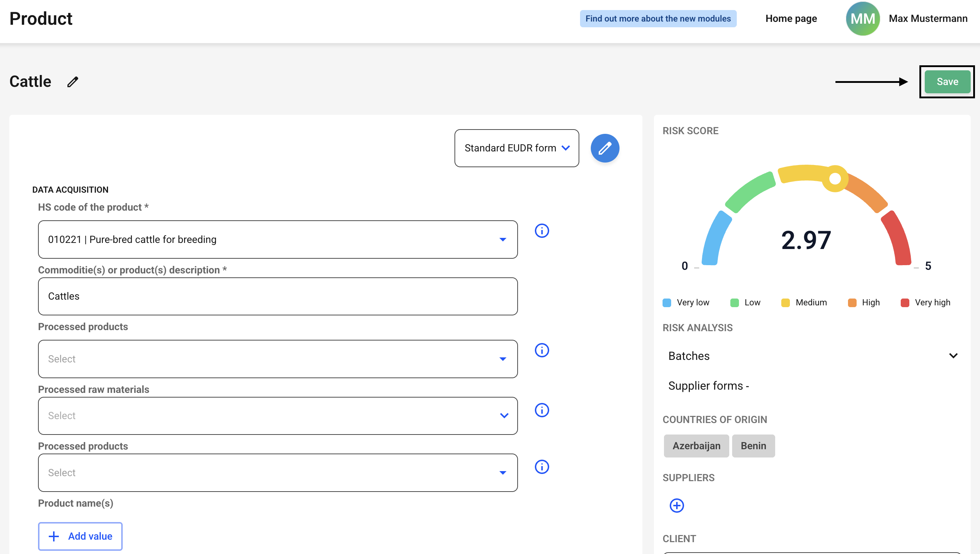Open the HS code of the product dropdown

[x=277, y=239]
